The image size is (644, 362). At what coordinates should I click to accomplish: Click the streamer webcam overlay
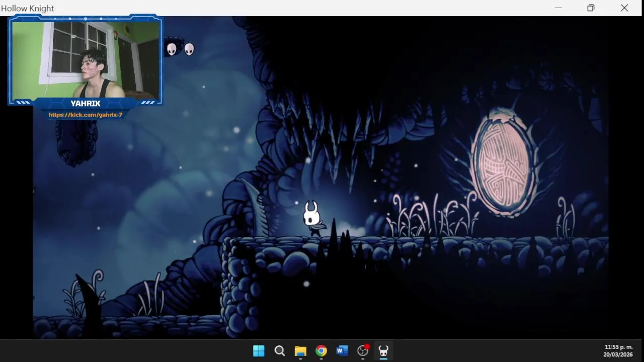point(85,60)
